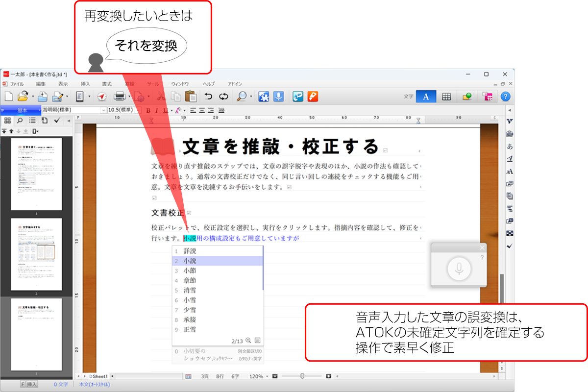Expand the 120% zoom level dropdown
588x392 pixels.
[x=267, y=376]
